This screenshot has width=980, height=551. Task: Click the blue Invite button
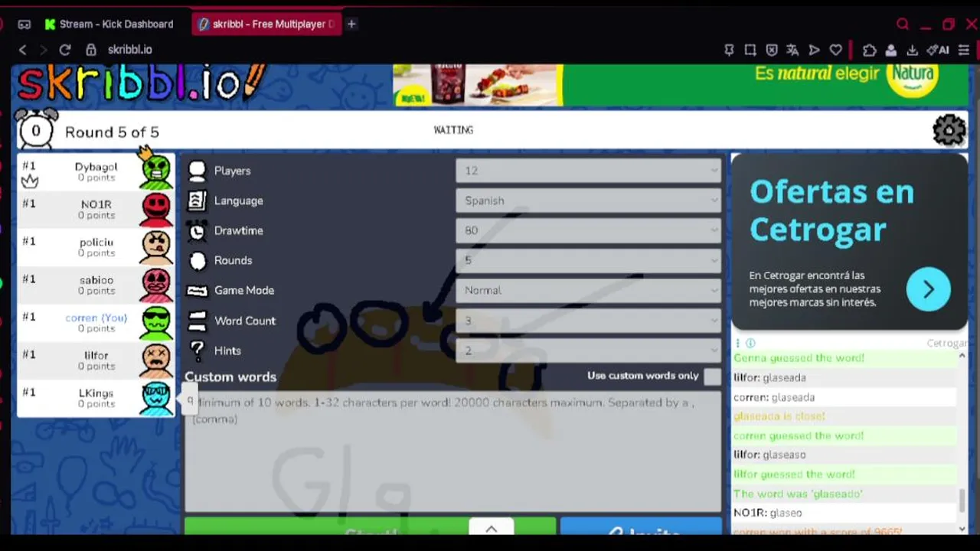[x=641, y=527]
